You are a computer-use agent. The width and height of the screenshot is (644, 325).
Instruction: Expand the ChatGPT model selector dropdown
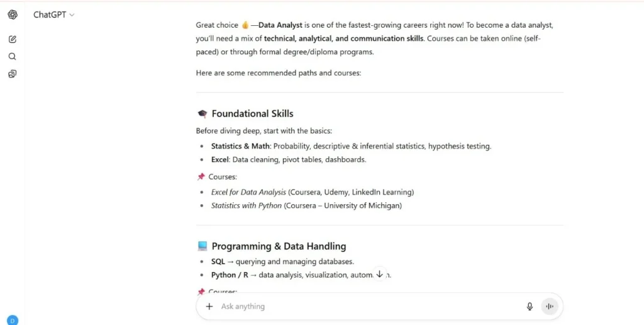pos(54,15)
